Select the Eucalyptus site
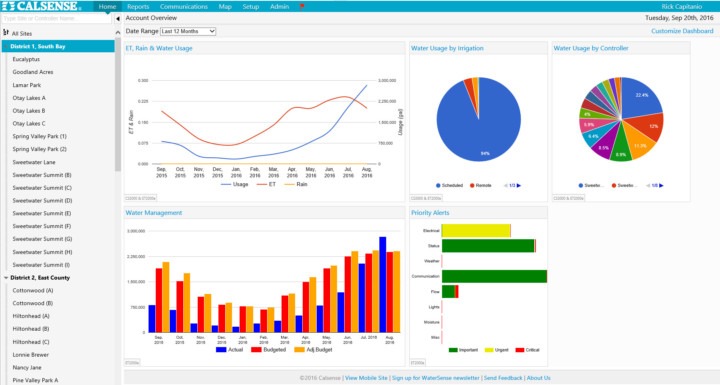 (x=26, y=59)
